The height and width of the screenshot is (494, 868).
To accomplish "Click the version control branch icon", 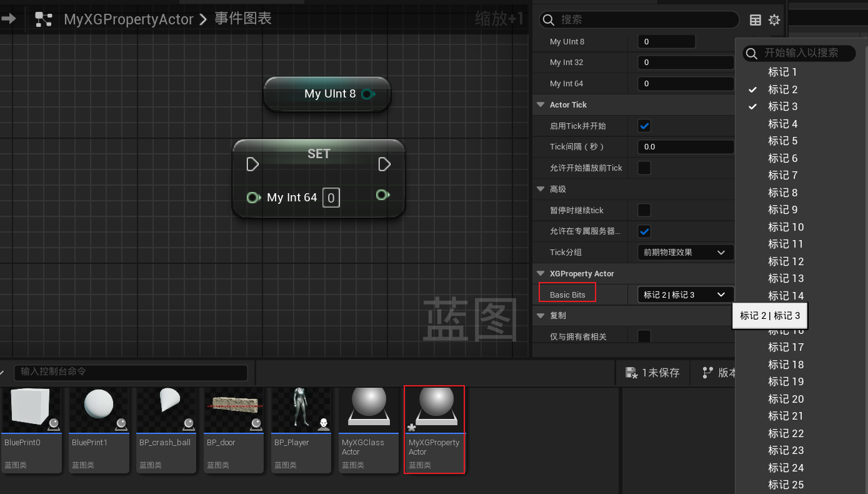I will click(707, 373).
